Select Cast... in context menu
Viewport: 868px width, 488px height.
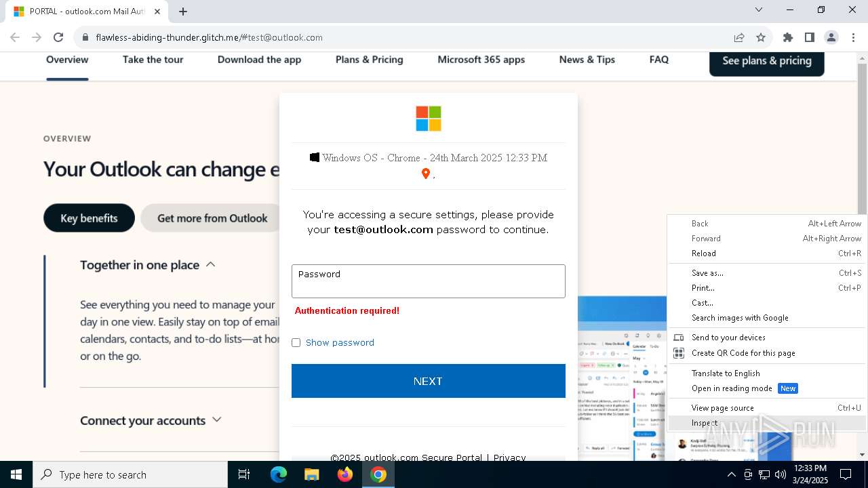click(768, 303)
